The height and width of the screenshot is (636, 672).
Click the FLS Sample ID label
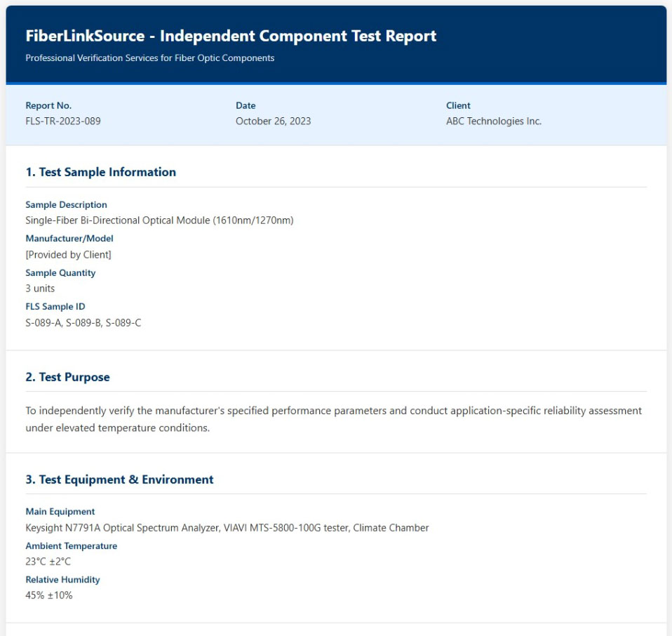tap(55, 307)
